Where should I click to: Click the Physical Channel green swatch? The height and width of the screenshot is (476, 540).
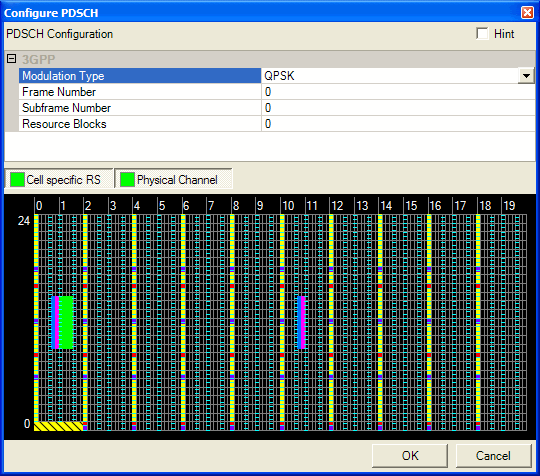coord(127,179)
